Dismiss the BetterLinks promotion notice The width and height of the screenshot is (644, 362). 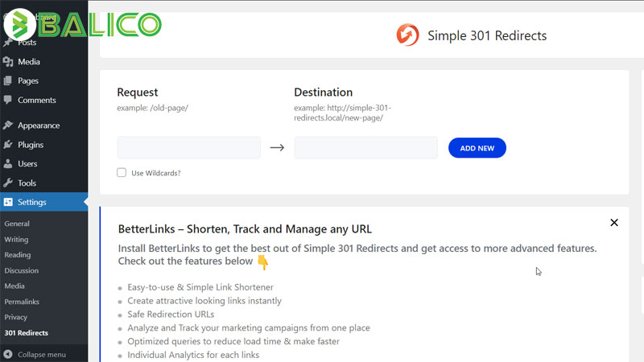point(614,223)
